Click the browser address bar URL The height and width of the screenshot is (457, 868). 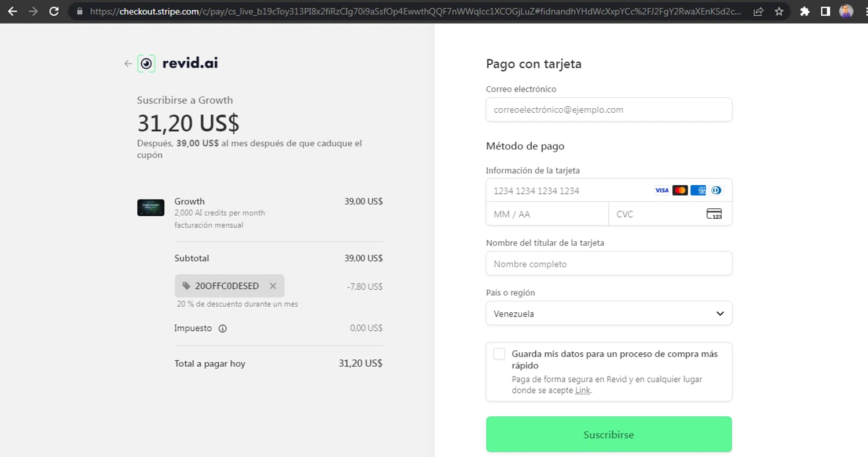point(415,11)
